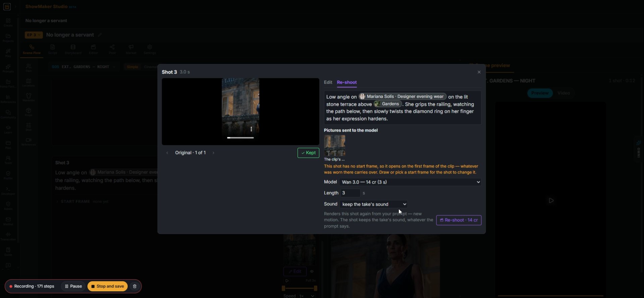Open the Create icon in left sidebar

tap(8, 22)
